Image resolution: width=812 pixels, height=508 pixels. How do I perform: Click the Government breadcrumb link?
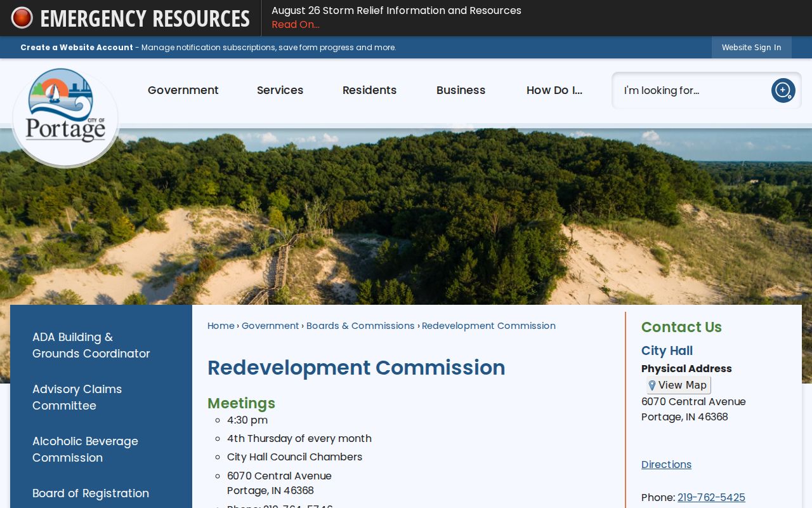[270, 326]
